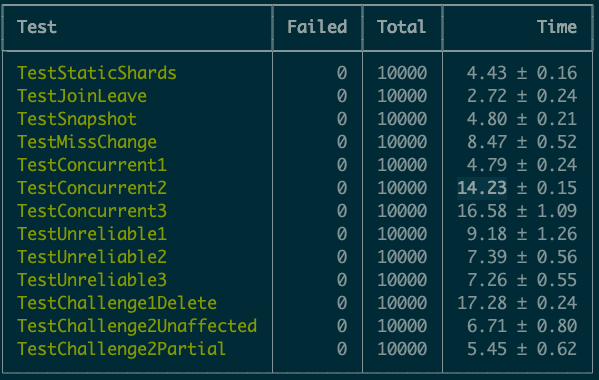Click on TestSnapshot test name
The image size is (599, 380).
pos(77,119)
